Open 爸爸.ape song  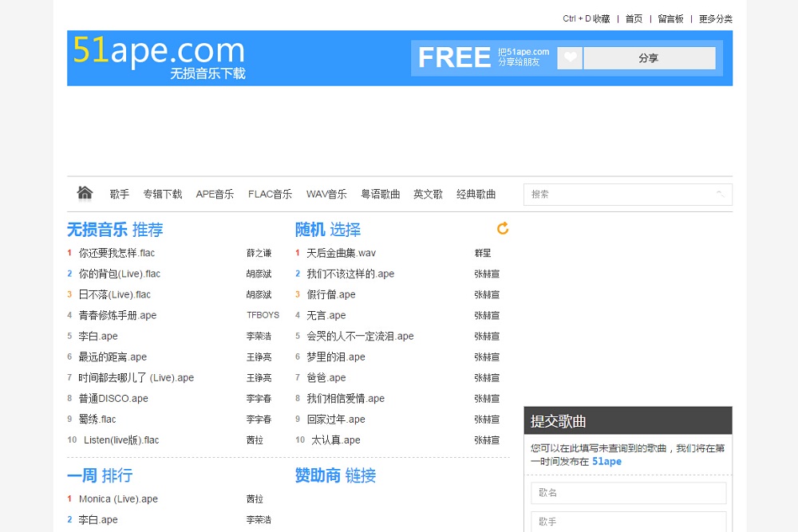pyautogui.click(x=326, y=378)
